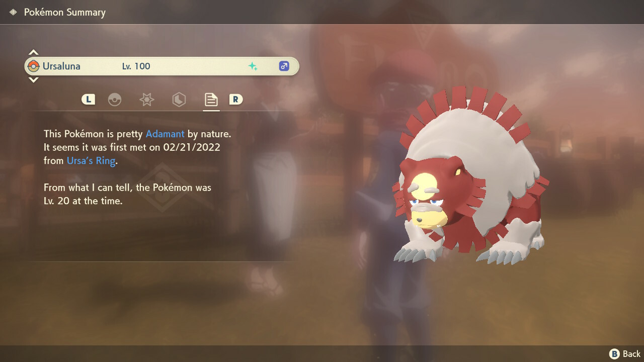The image size is (644, 362).
Task: Select the R shoulder button tab switcher
Action: click(236, 100)
